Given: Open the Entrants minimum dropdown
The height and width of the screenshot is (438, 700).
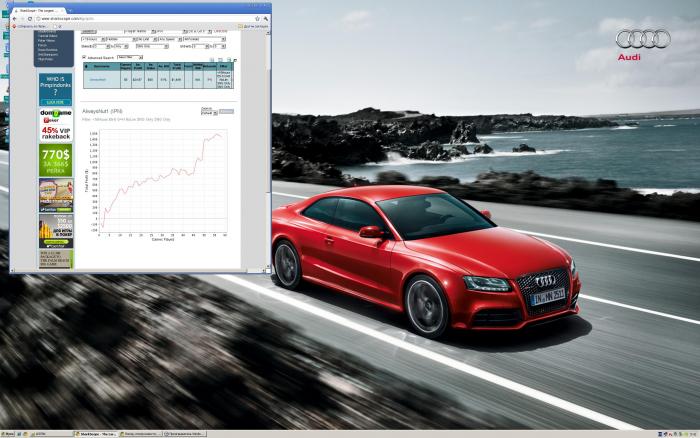Looking at the screenshot, I should click(x=201, y=46).
